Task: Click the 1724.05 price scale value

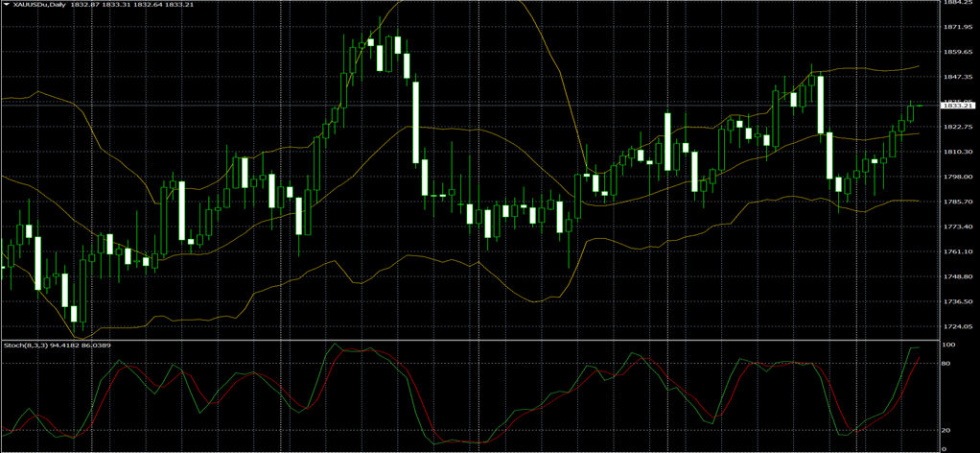Action: pyautogui.click(x=956, y=326)
